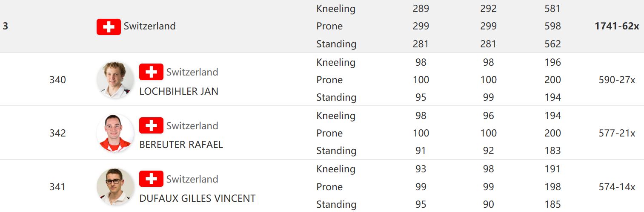Click Dufaux's total score 574-14x
The image size is (644, 212).
tap(617, 187)
